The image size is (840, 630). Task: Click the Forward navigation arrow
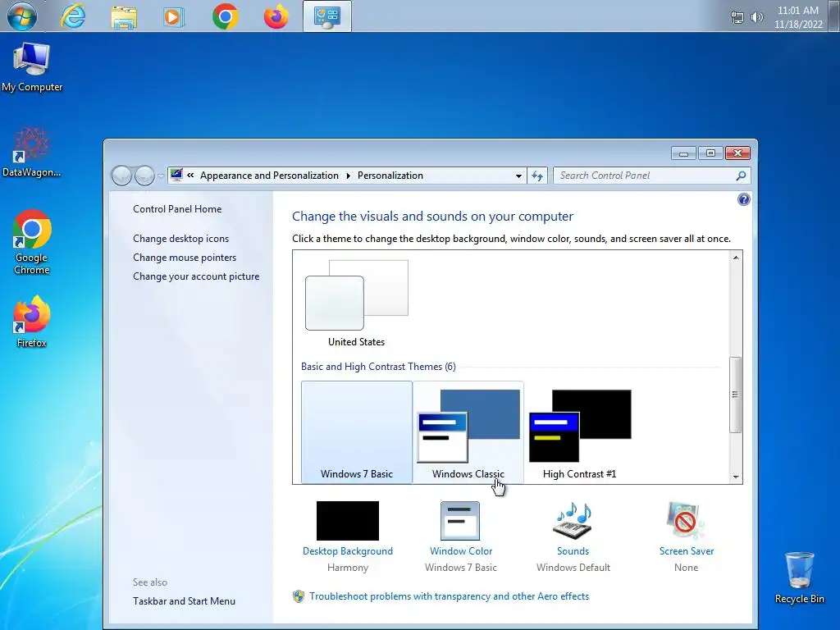(x=144, y=176)
